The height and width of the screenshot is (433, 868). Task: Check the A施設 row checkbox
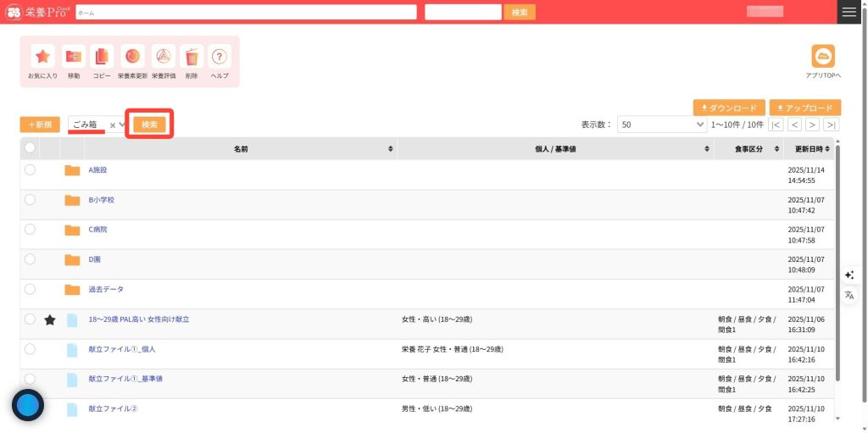coord(30,170)
